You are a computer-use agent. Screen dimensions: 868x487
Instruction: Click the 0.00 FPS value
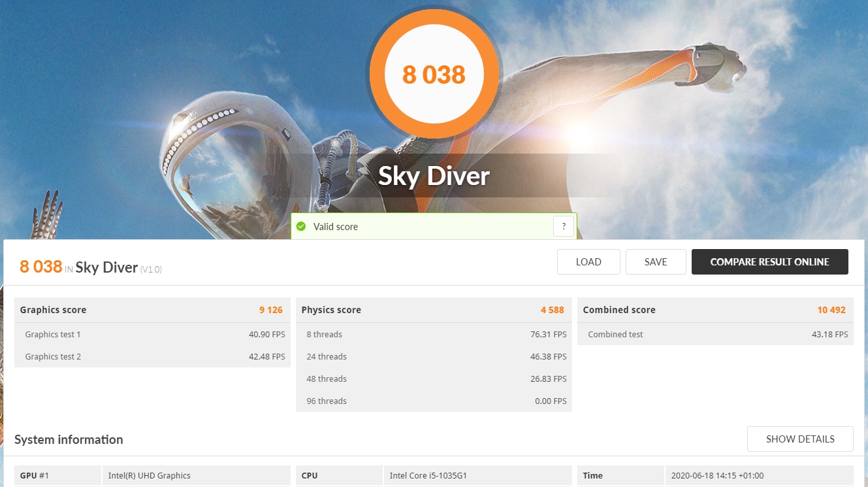551,401
